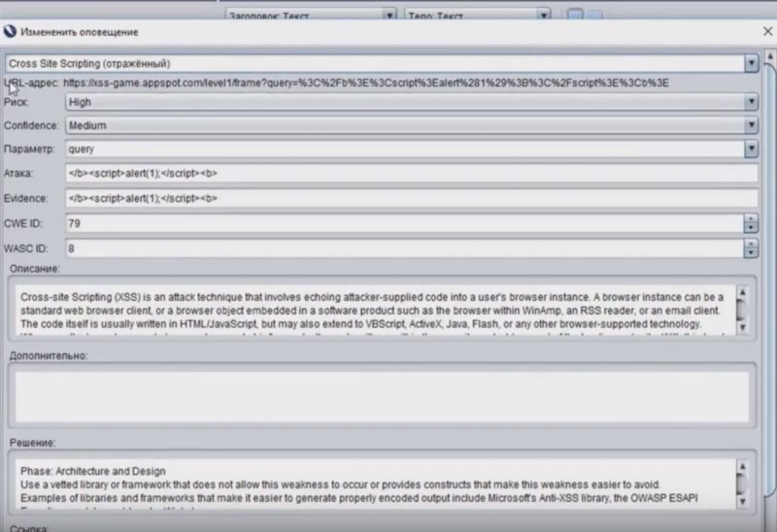777x532 pixels.
Task: Click the CWE ID value field
Action: pos(404,223)
